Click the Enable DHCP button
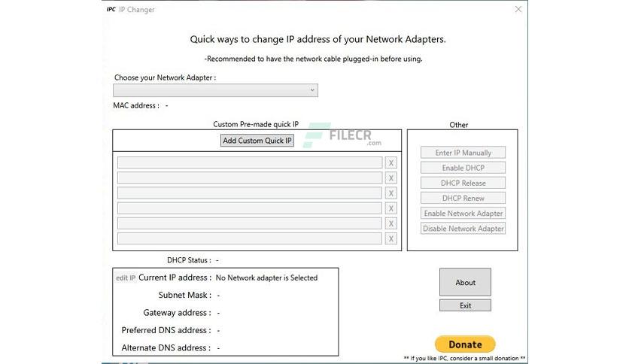Screen dimensions: 629x364 (x=463, y=168)
